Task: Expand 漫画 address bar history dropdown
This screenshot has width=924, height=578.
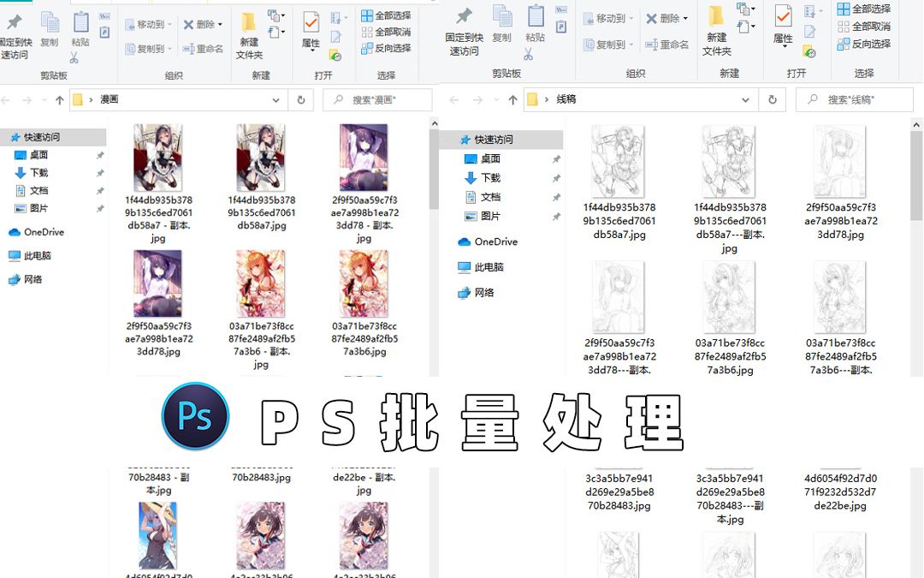Action: 275,100
